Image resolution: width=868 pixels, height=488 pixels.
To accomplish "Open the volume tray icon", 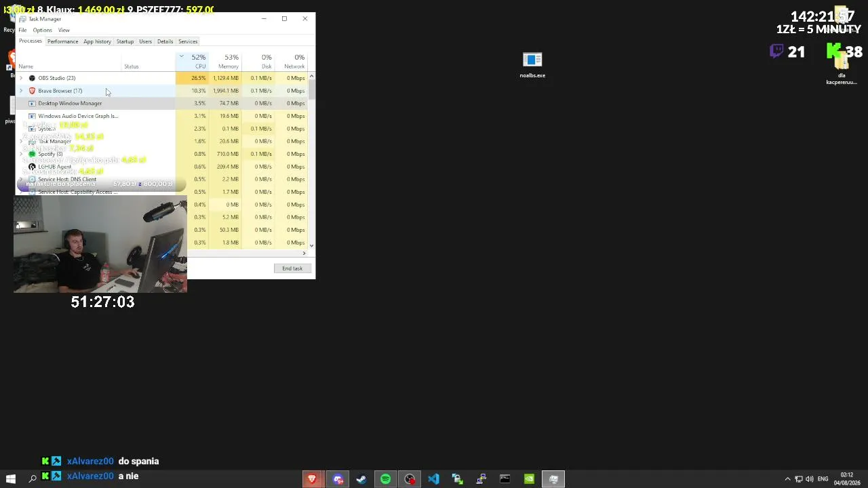I will point(809,479).
